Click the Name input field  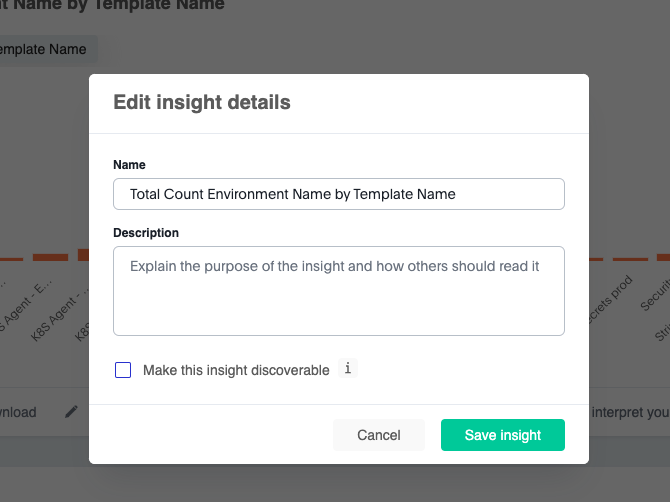tap(339, 194)
